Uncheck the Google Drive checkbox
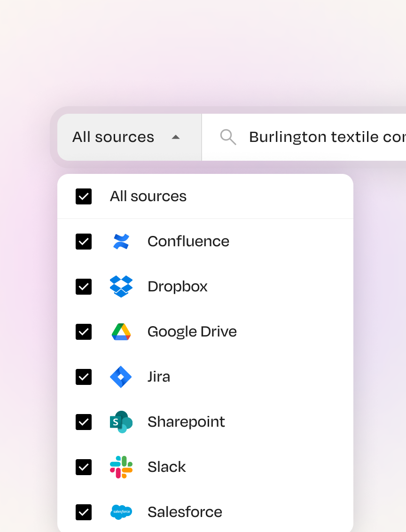 coord(84,332)
